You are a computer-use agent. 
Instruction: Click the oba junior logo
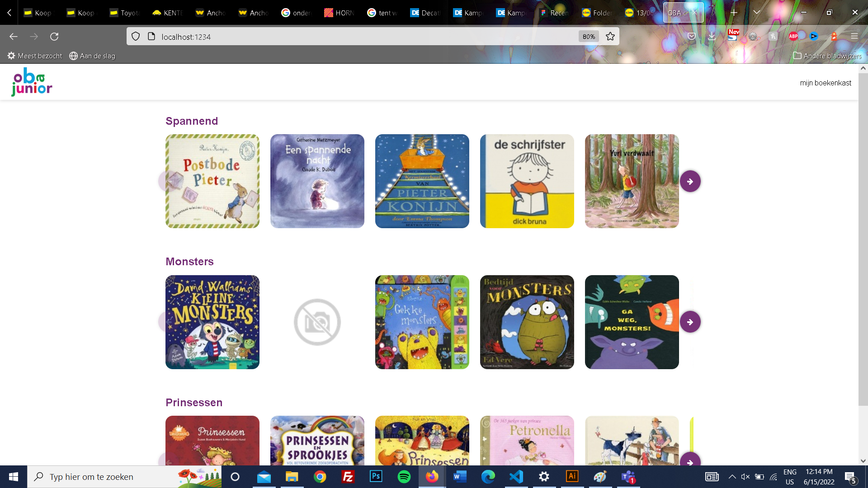[x=31, y=82]
